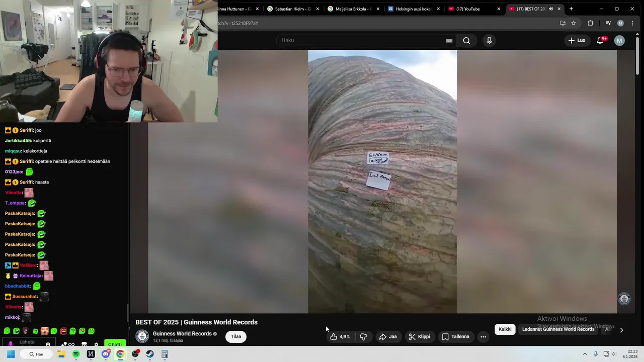Switch to Maijaliisa Erkkola browser tab
The image size is (644, 362).
tap(354, 9)
